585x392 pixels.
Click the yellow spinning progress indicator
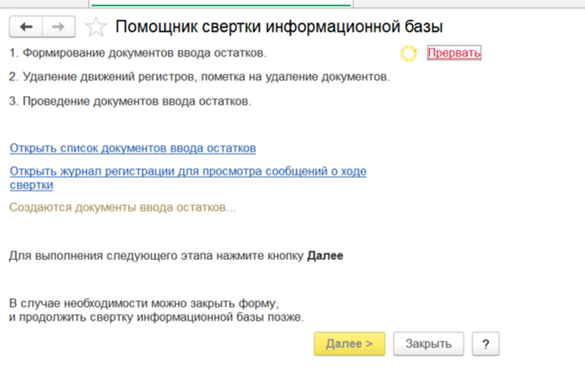click(x=408, y=53)
